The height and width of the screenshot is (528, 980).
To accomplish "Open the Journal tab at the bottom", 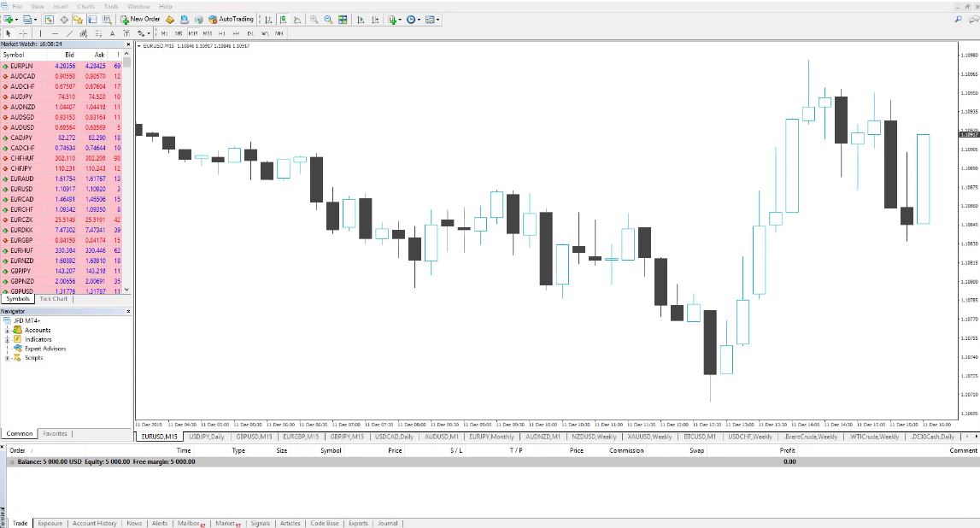I will click(388, 523).
